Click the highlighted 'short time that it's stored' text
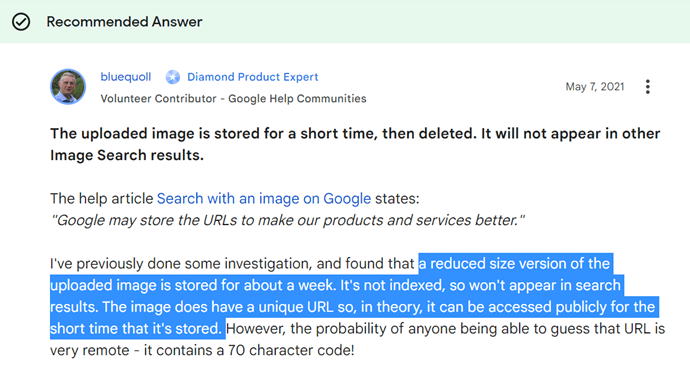Screen dimensions: 690x372 [136, 328]
